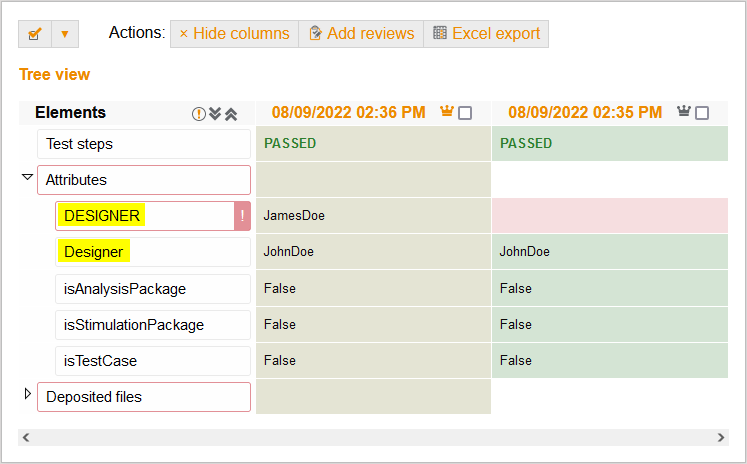Open the 08/09/2022 02:36 PM column link
The image size is (747, 464).
pos(348,113)
